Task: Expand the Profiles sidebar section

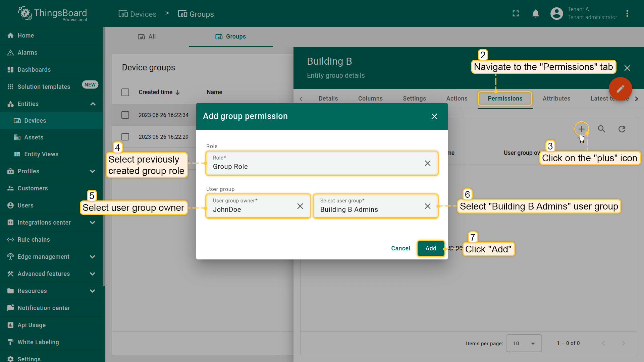Action: tap(93, 171)
